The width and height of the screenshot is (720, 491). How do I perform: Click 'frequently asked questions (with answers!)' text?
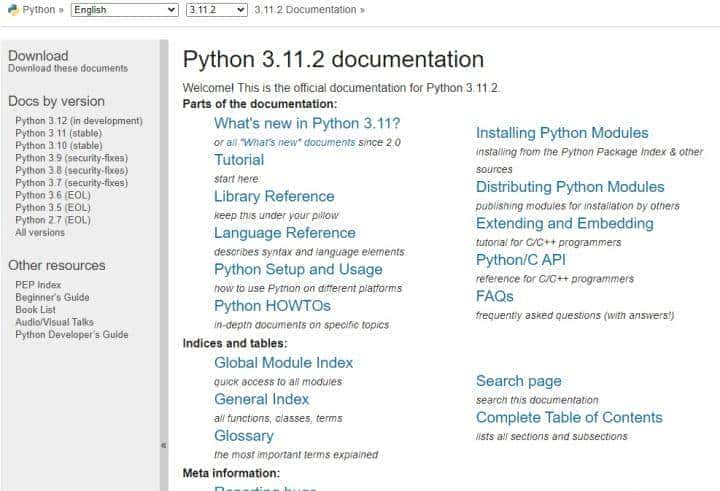click(575, 316)
